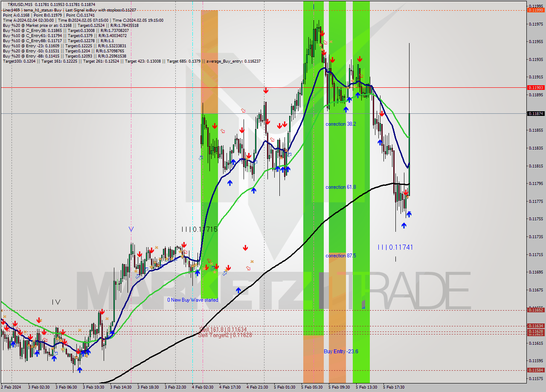546x392 pixels.
Task: Click the red 0.11584 price tag
Action: 535,370
